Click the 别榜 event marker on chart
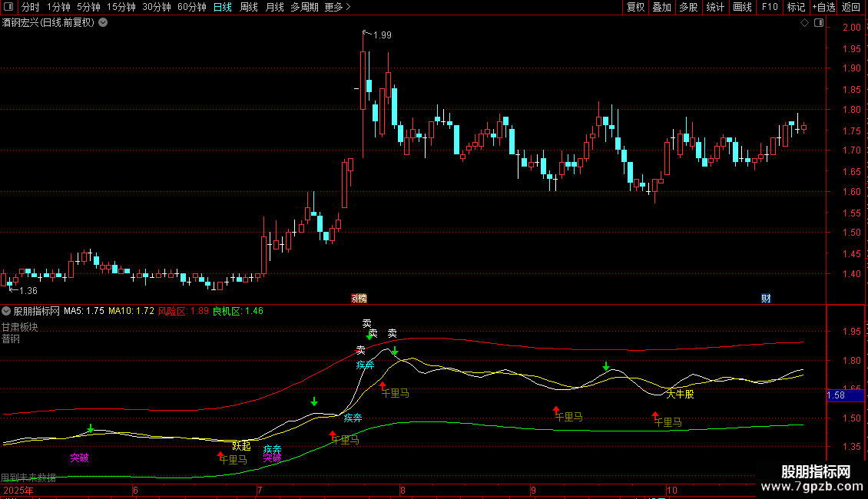 (359, 298)
